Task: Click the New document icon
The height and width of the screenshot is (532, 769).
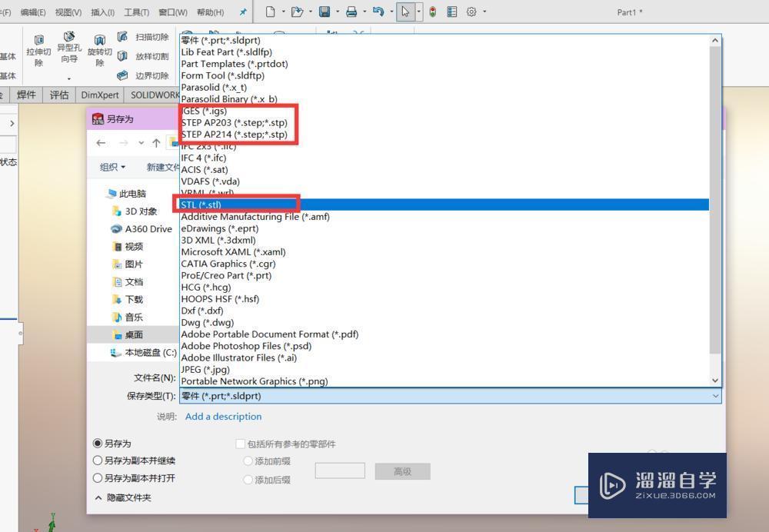Action: point(270,12)
